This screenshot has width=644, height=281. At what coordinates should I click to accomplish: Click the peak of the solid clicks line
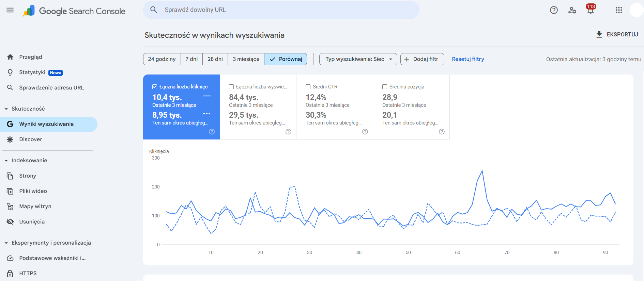pyautogui.click(x=482, y=171)
